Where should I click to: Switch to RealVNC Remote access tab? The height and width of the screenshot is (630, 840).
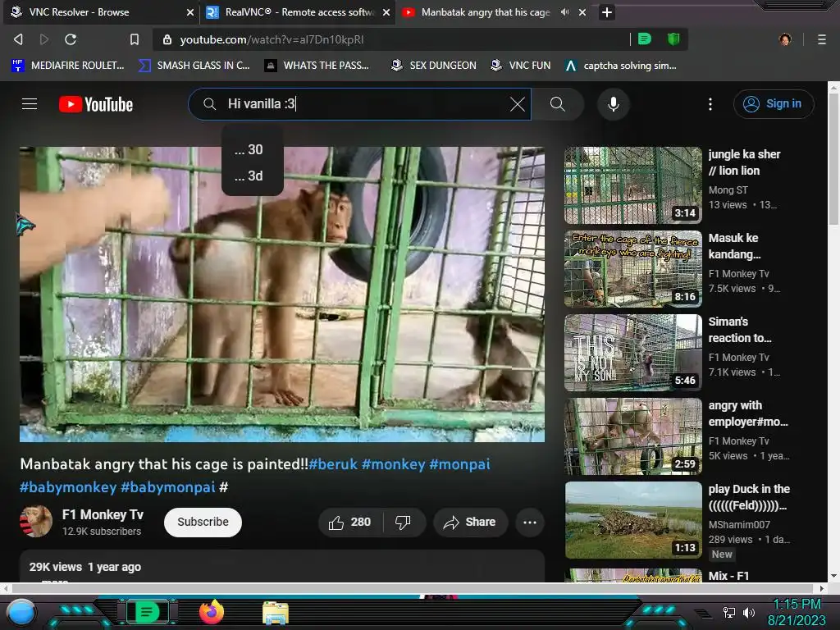(x=299, y=11)
